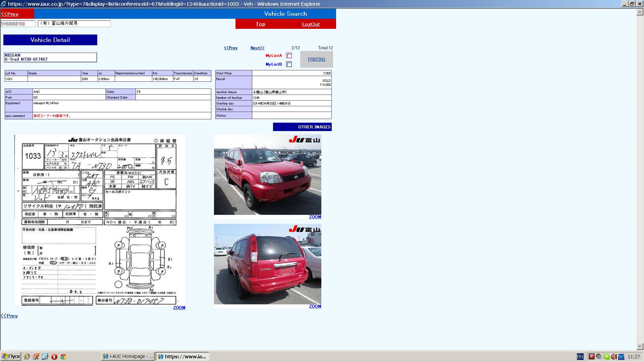
Task: Click the Internet Explorer icon in title bar
Action: (x=4, y=4)
